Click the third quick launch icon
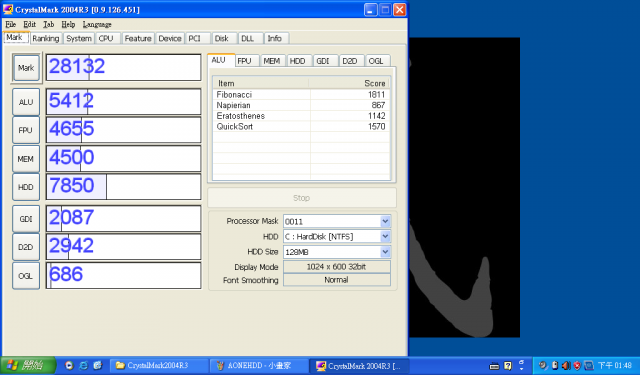Image resolution: width=640 pixels, height=375 pixels. pyautogui.click(x=97, y=366)
